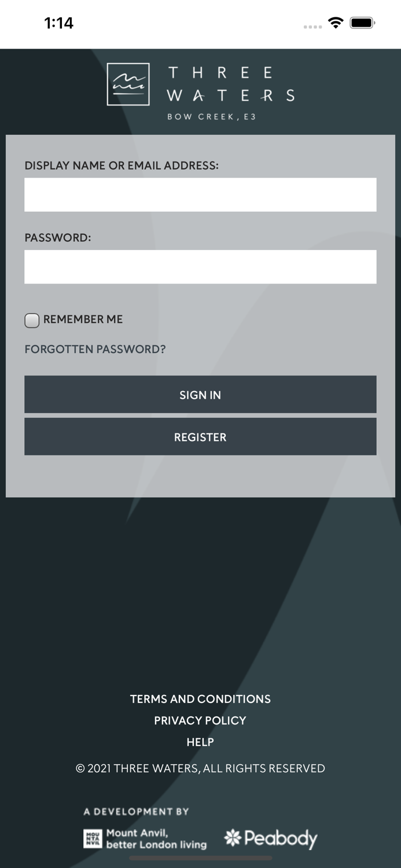View the Privacy Policy

click(x=200, y=720)
